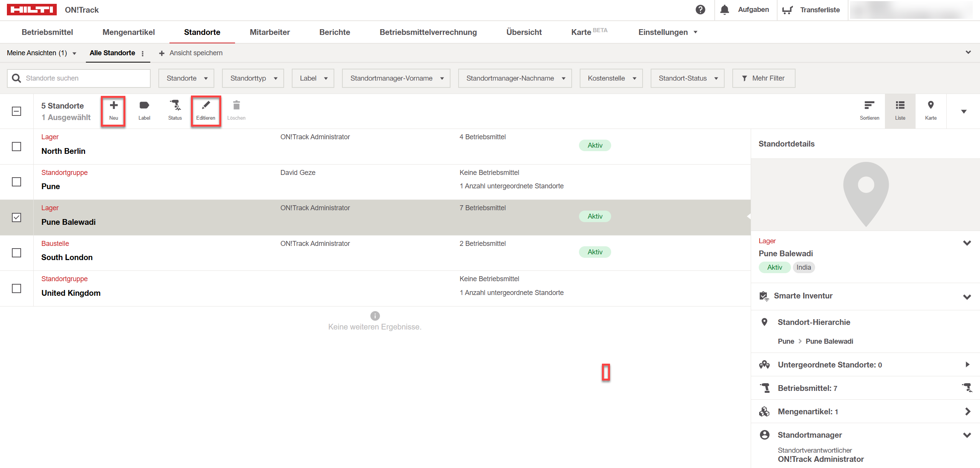Open the Standort-Status filter dropdown
This screenshot has height=468, width=980.
687,78
